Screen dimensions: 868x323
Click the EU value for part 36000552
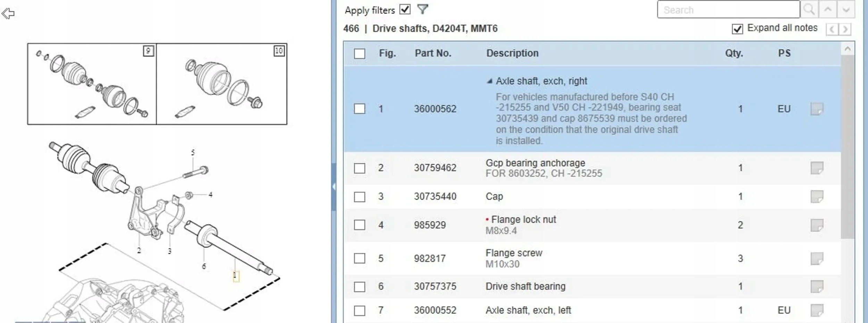(x=784, y=310)
